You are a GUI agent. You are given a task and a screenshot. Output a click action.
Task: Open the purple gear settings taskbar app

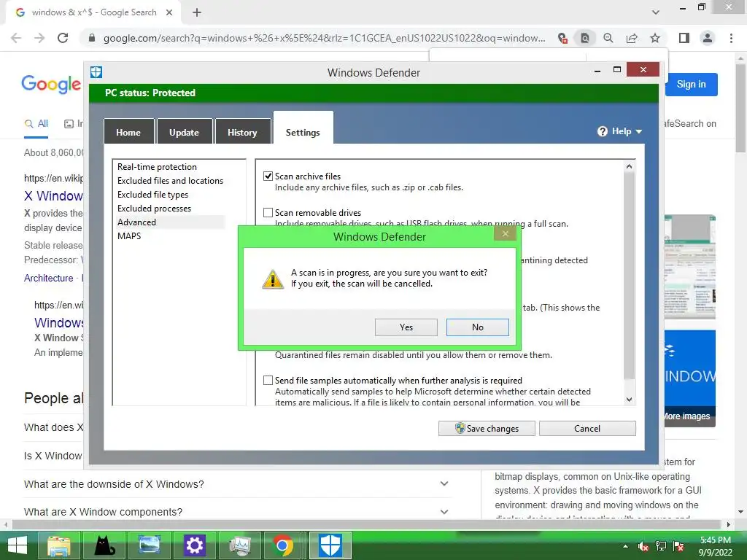coord(194,545)
